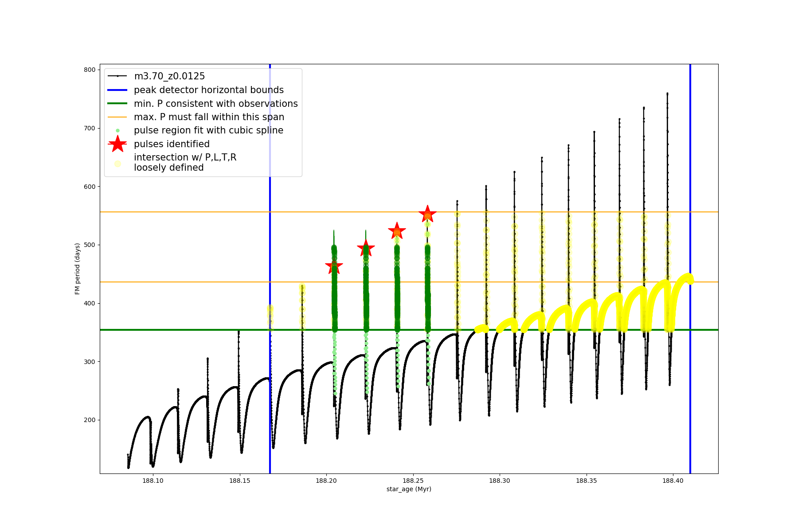Select the blue line sample in the legend
Viewport: 798px width, 532px height.
pyautogui.click(x=117, y=90)
